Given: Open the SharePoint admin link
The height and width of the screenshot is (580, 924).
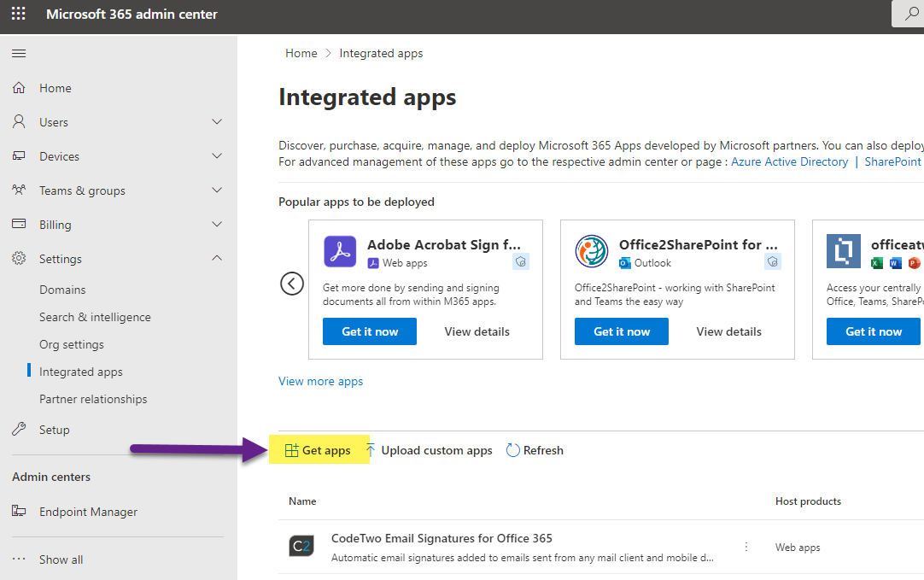Looking at the screenshot, I should (892, 161).
